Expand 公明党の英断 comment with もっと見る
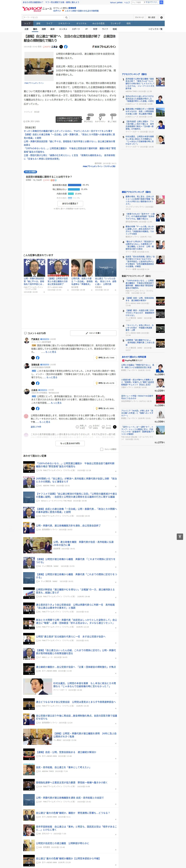186x868 pixels. pos(45,422)
